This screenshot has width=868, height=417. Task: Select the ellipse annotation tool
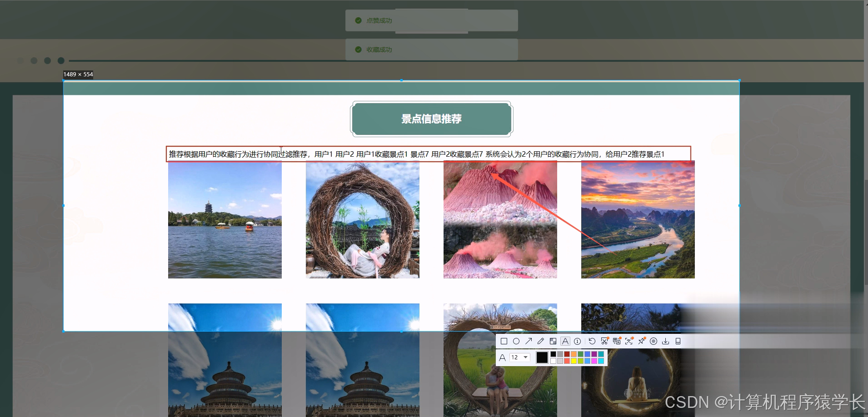coord(516,341)
